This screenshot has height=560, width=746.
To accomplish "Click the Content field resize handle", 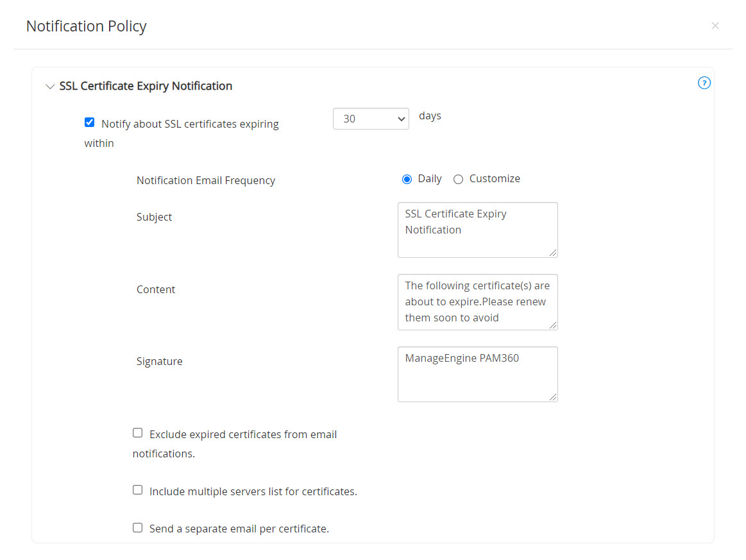I will click(x=553, y=325).
